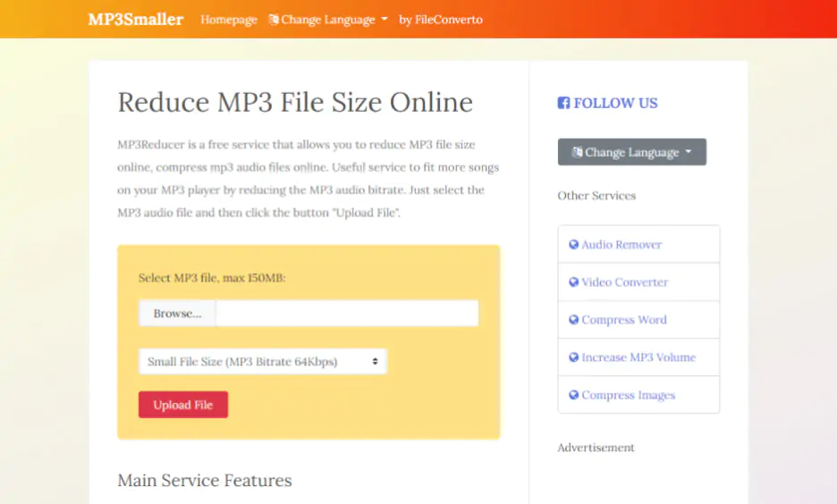Click 'Reduce MP3 File Size Online' heading

tap(295, 102)
